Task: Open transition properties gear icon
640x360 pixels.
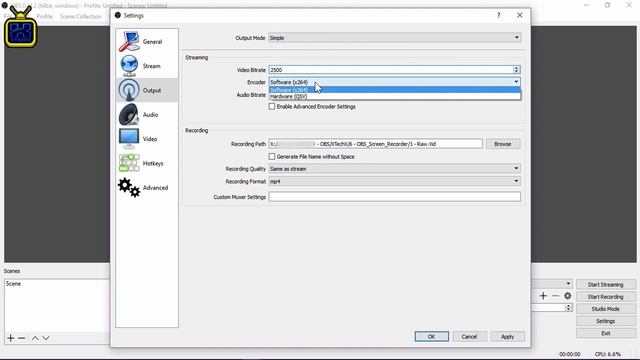Action: click(x=567, y=296)
